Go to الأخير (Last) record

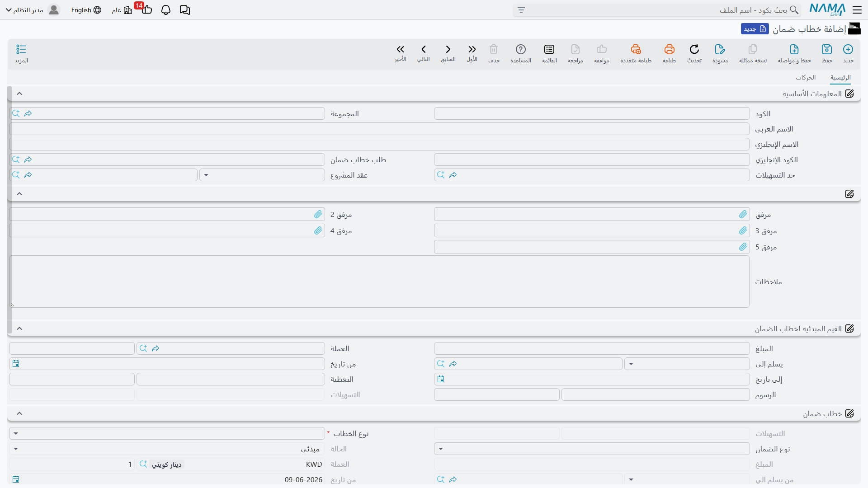(x=401, y=49)
